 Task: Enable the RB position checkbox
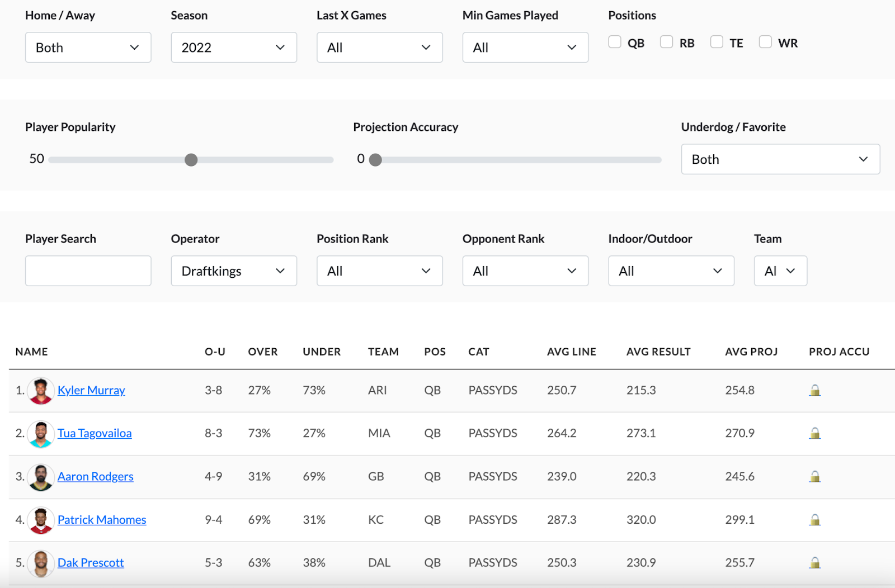[x=666, y=41]
